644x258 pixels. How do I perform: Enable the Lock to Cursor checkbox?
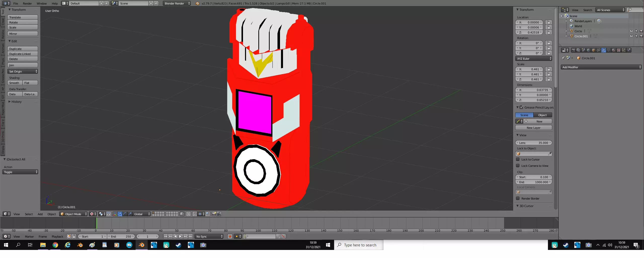(518, 159)
